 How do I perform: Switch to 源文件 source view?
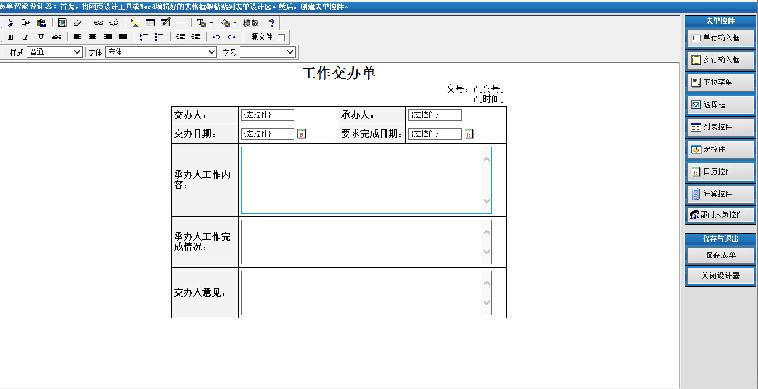262,37
